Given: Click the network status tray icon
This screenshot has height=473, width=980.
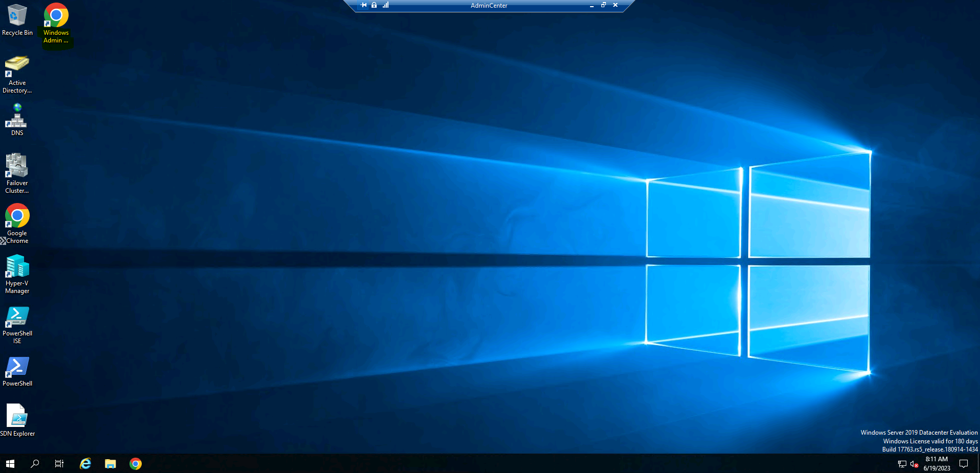Looking at the screenshot, I should click(902, 464).
